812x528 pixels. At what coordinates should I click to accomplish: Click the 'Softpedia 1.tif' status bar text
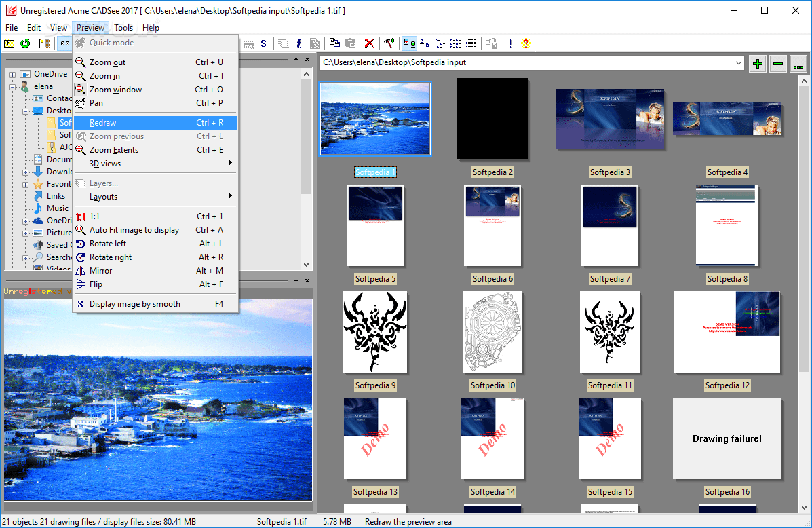282,522
